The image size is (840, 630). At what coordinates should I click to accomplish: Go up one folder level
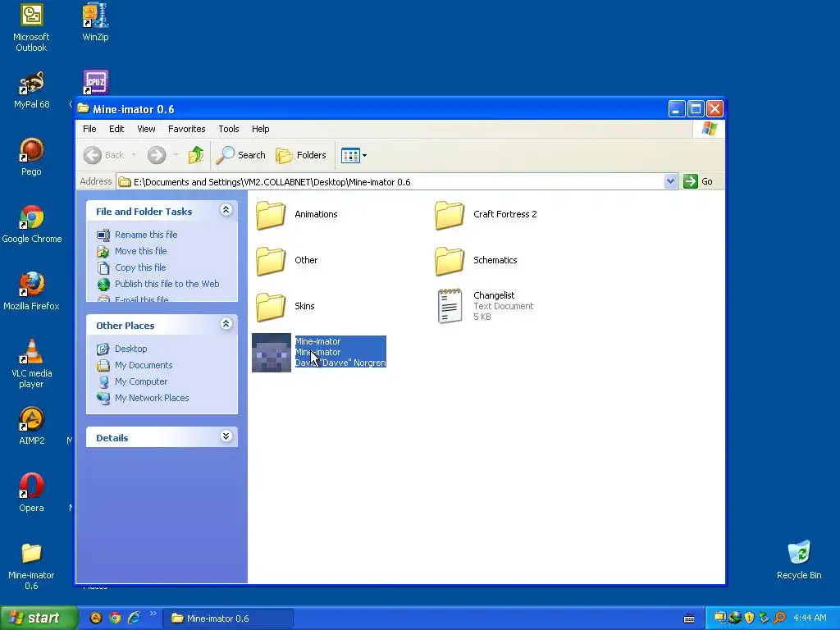(x=196, y=155)
